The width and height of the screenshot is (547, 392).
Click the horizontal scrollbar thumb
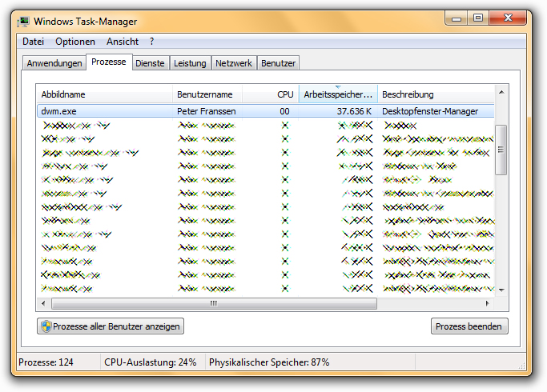[214, 303]
